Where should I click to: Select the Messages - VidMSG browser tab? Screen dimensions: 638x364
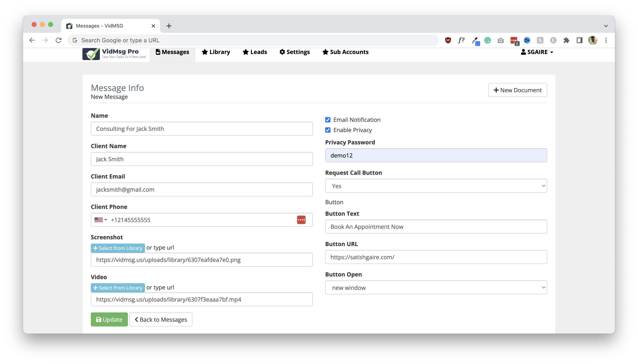(110, 26)
